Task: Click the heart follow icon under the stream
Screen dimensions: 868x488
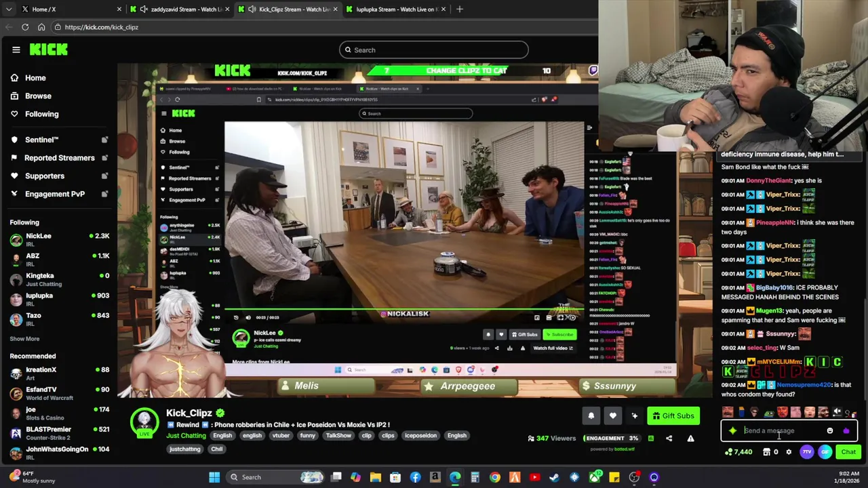Action: [x=612, y=416]
